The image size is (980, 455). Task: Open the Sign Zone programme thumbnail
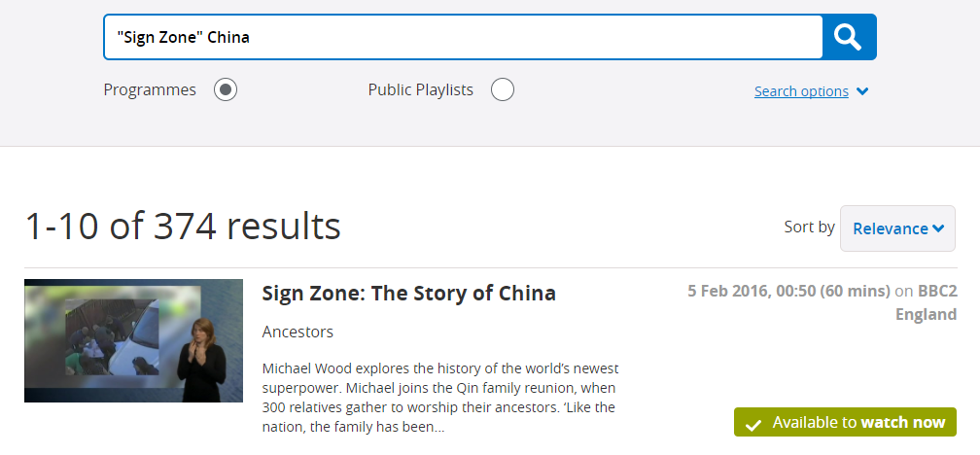[x=133, y=340]
